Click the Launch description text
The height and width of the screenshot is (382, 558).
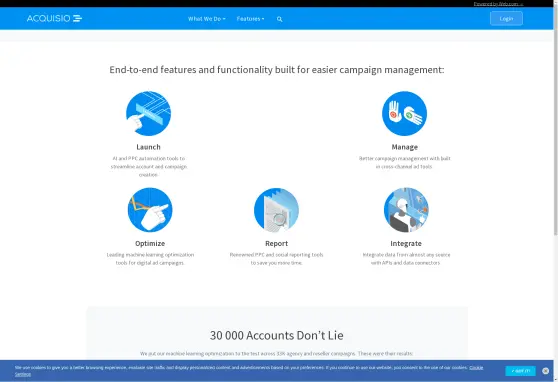pyautogui.click(x=148, y=166)
